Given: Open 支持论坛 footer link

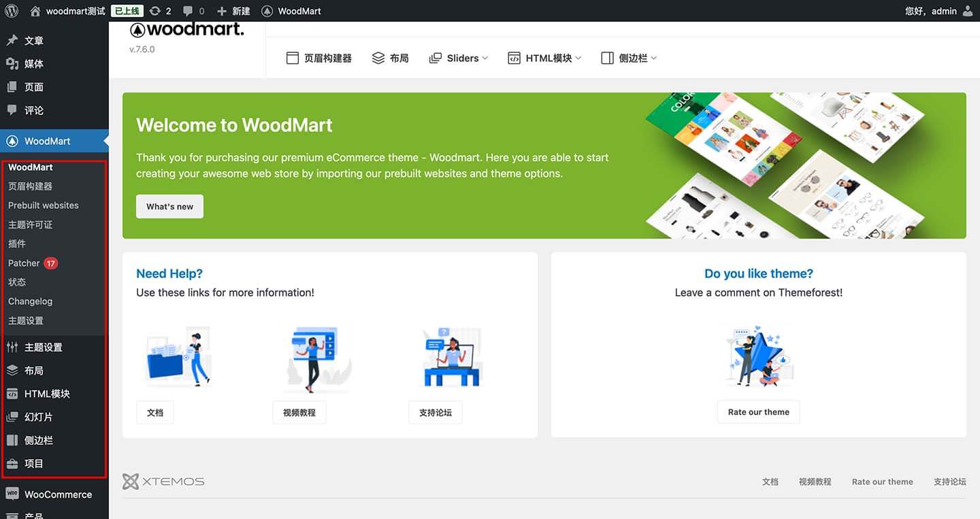Looking at the screenshot, I should tap(950, 482).
